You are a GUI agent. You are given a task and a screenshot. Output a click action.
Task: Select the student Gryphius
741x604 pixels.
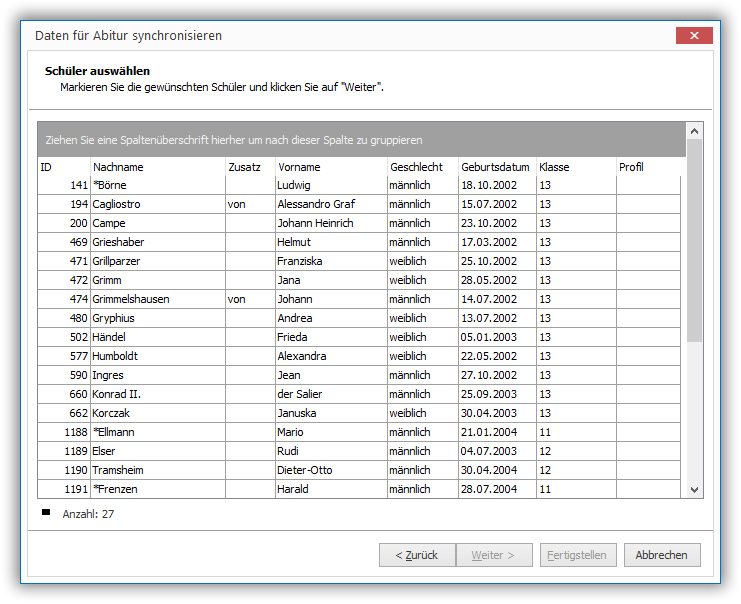(359, 318)
